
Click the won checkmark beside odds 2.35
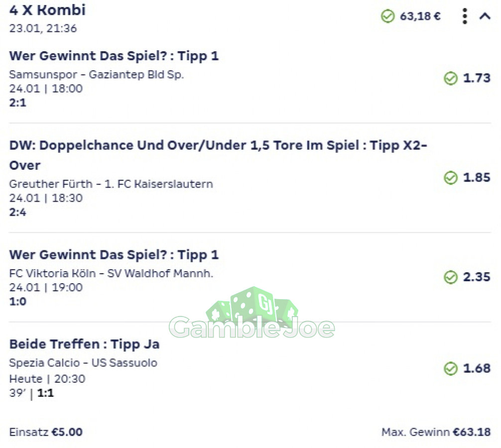451,277
